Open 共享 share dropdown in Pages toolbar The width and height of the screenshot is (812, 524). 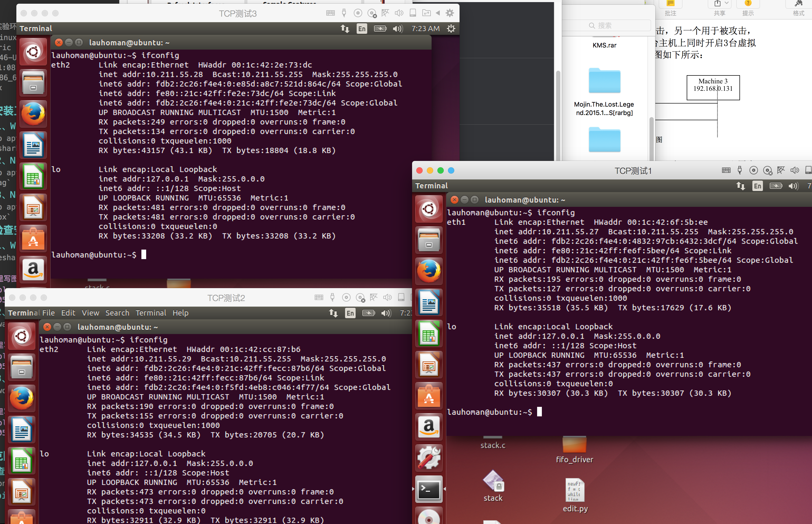point(719,8)
